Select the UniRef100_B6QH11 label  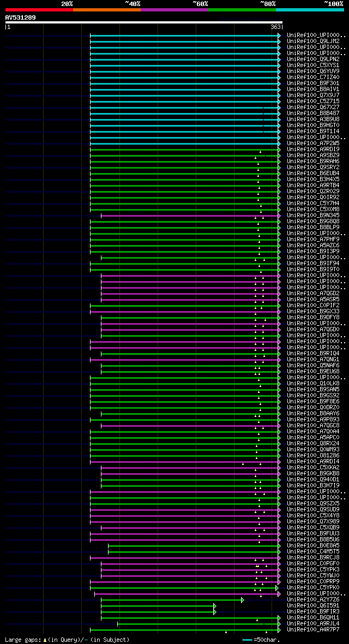click(313, 618)
